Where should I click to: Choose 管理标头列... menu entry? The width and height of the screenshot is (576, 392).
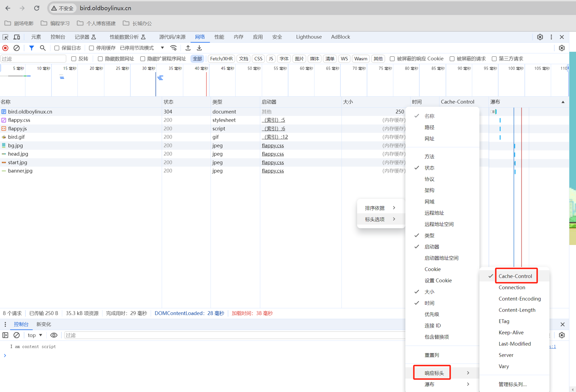515,384
